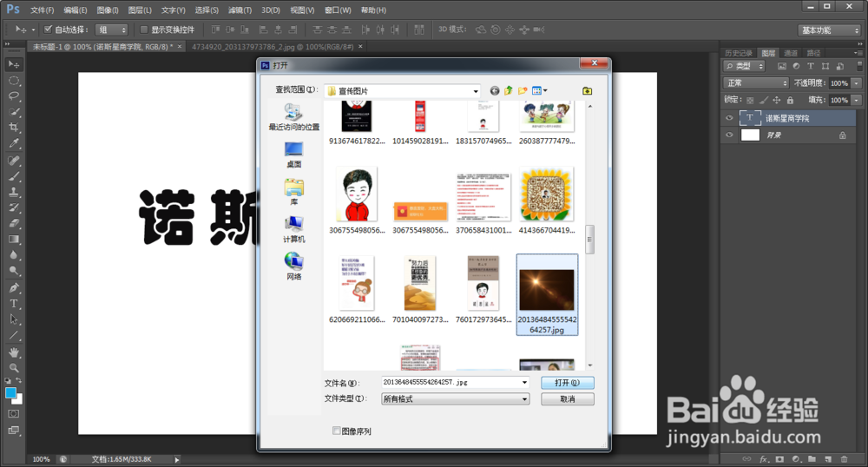Hide the 诺斯星商学院 text layer
This screenshot has width=868, height=467.
pyautogui.click(x=729, y=118)
